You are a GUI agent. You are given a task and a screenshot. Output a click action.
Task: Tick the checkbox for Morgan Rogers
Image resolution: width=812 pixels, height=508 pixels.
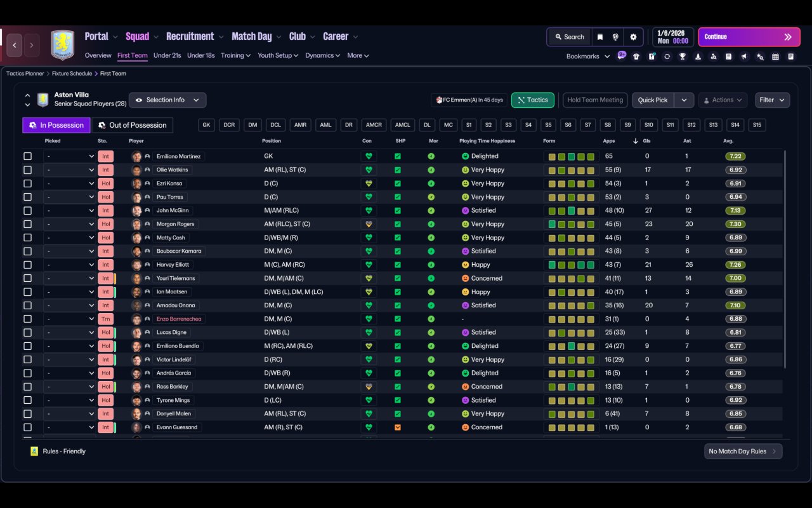(x=27, y=224)
